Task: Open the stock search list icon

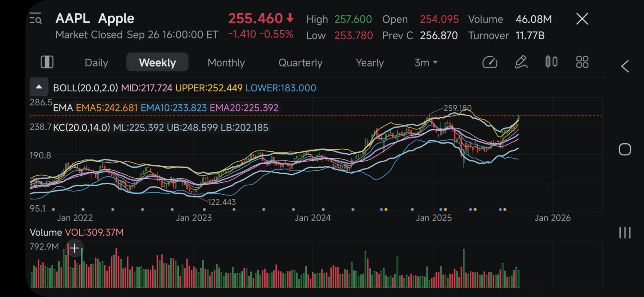Action: pyautogui.click(x=36, y=19)
